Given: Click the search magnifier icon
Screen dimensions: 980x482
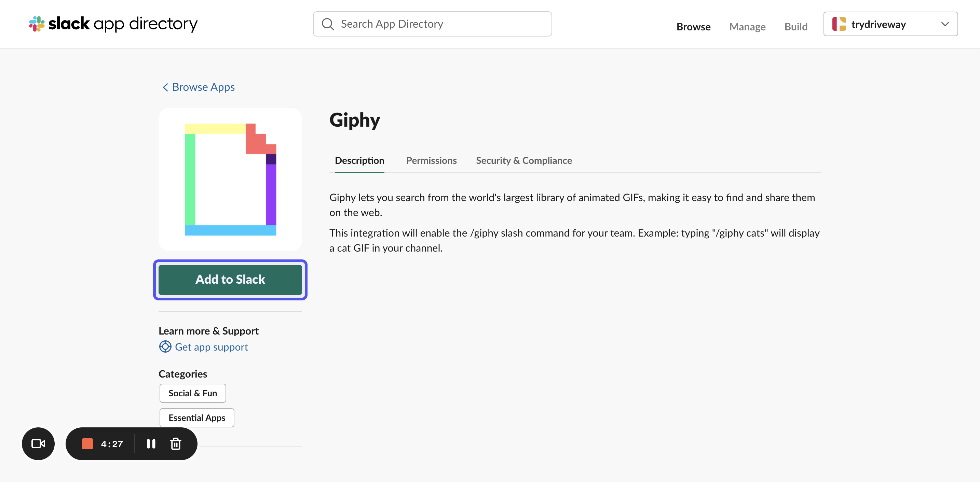Looking at the screenshot, I should tap(328, 24).
